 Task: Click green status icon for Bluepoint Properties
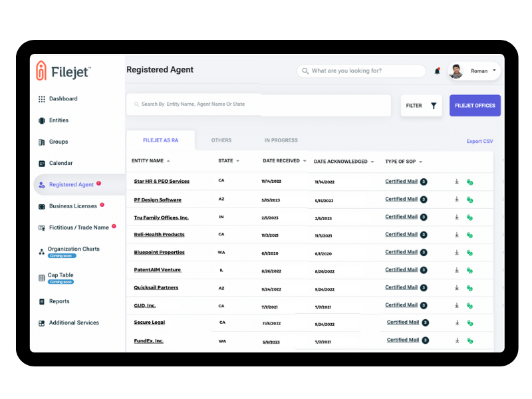(x=470, y=253)
